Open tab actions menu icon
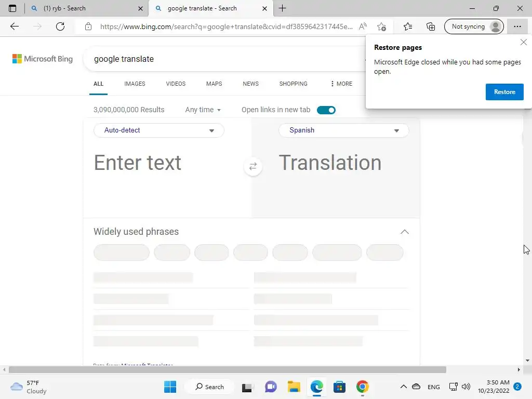The width and height of the screenshot is (532, 399). pos(12,8)
